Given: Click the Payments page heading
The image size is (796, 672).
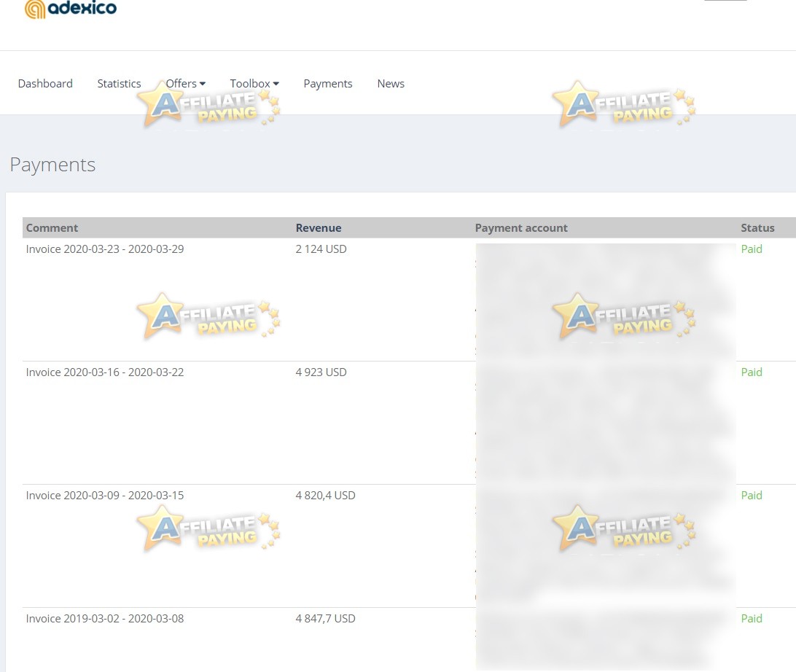Looking at the screenshot, I should (x=52, y=165).
